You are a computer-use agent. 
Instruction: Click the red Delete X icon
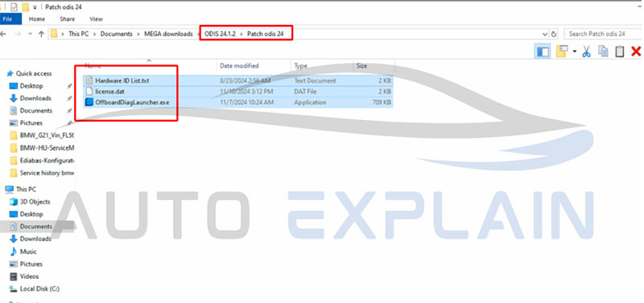[x=636, y=52]
